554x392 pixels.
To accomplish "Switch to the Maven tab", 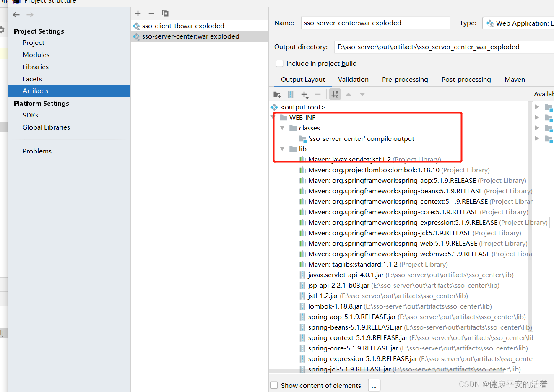I will coord(515,79).
